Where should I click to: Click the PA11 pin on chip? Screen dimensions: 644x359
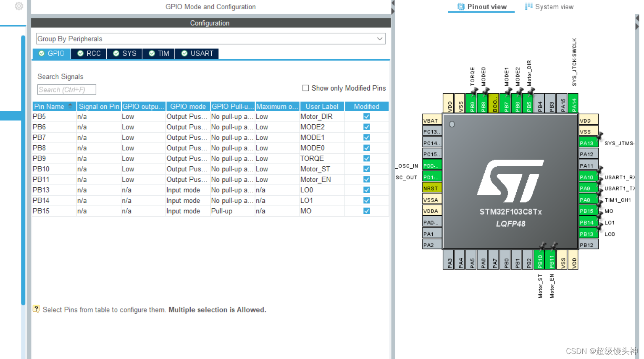click(589, 166)
